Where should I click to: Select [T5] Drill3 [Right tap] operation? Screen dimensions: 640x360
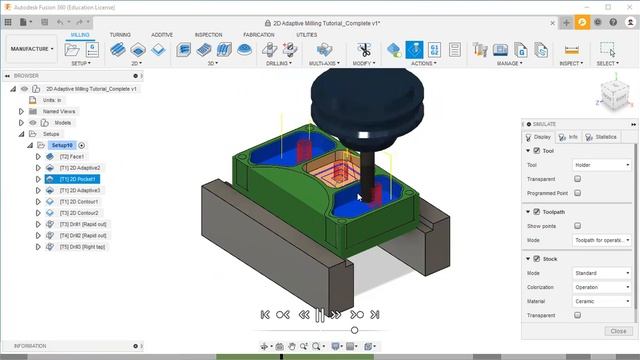pyautogui.click(x=82, y=247)
